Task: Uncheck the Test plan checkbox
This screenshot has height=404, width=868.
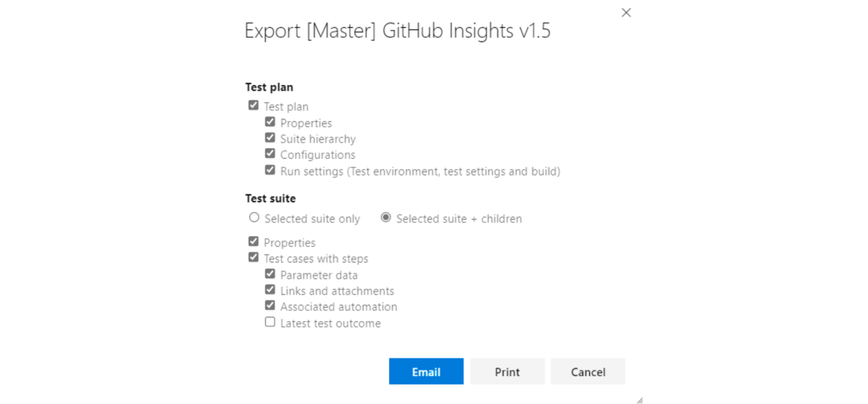Action: coord(254,106)
